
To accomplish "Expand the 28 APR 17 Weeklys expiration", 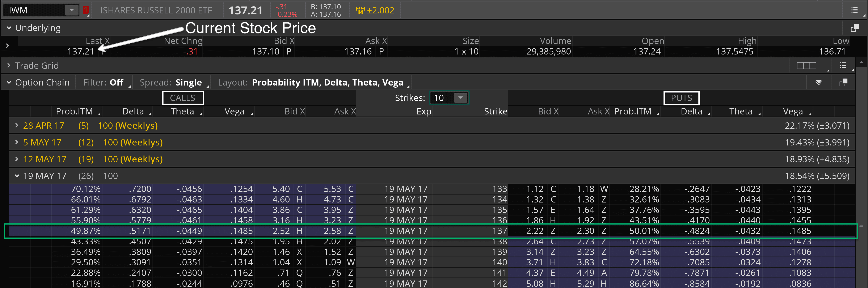I will (17, 126).
